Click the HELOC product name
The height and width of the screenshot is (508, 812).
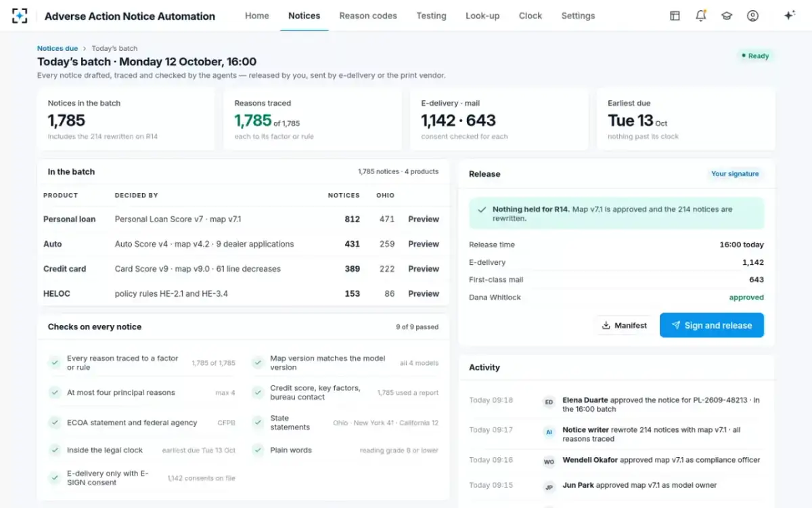[57, 294]
